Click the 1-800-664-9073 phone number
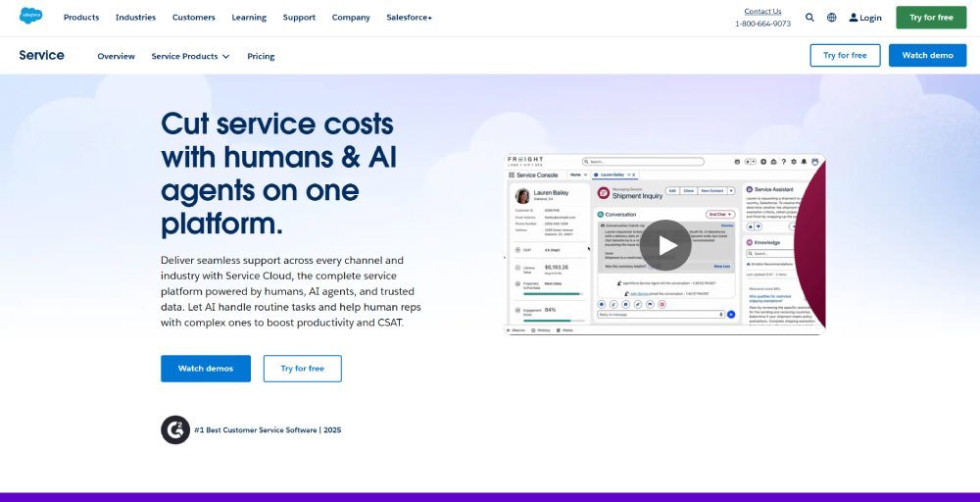 click(x=762, y=24)
